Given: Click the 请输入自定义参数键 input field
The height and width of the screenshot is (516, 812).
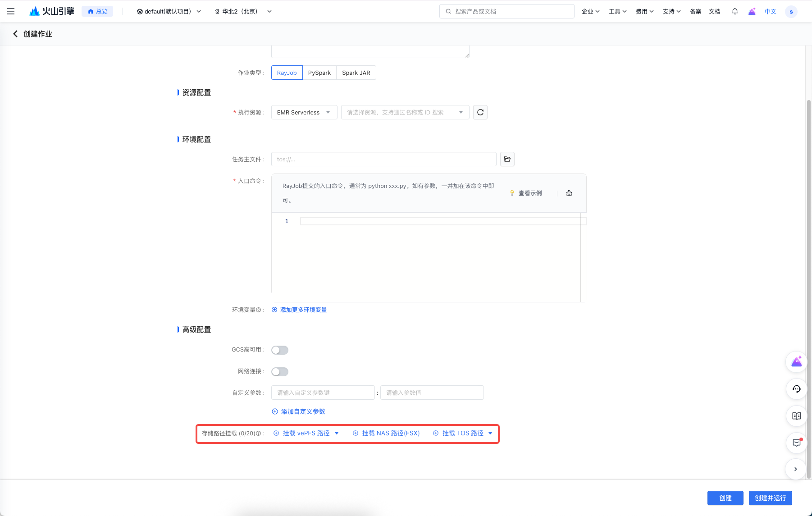Looking at the screenshot, I should click(323, 393).
